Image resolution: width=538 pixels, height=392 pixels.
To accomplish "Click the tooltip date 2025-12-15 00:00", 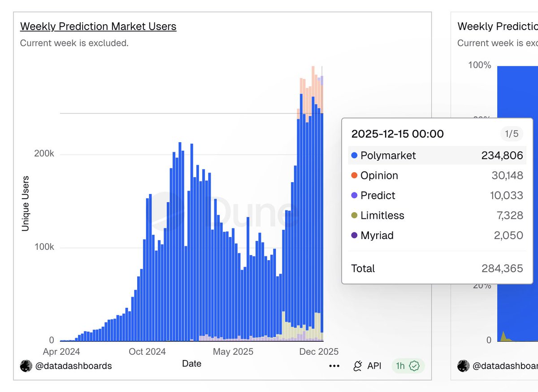I will [x=398, y=134].
